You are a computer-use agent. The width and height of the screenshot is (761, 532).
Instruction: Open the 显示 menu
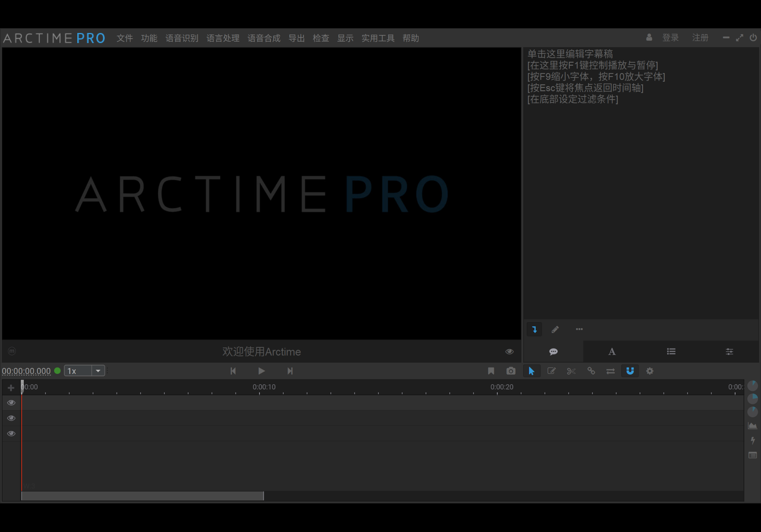pos(345,38)
